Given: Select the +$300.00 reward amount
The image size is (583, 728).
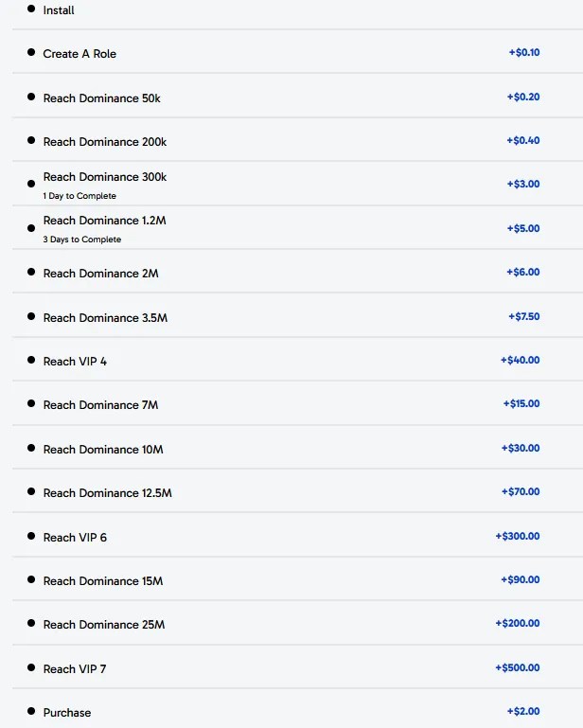Looking at the screenshot, I should pos(517,537).
